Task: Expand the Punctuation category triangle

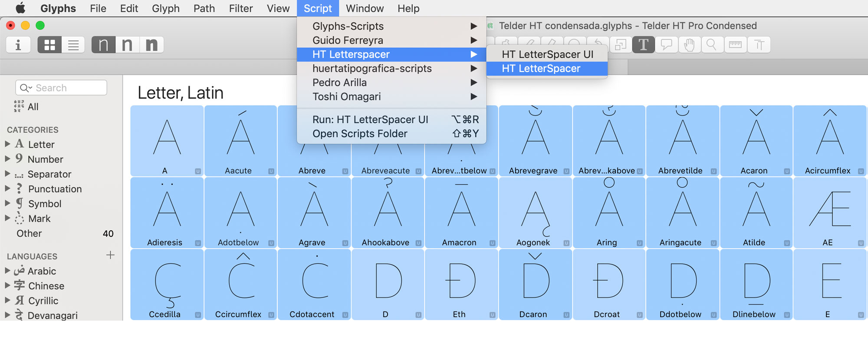Action: tap(7, 188)
